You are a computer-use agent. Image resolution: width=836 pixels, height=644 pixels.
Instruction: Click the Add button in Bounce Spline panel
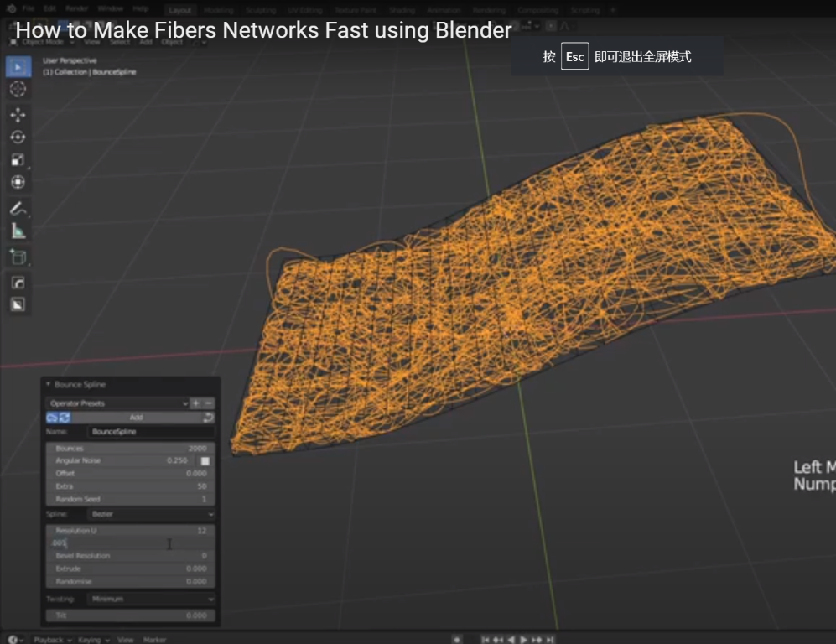point(136,418)
